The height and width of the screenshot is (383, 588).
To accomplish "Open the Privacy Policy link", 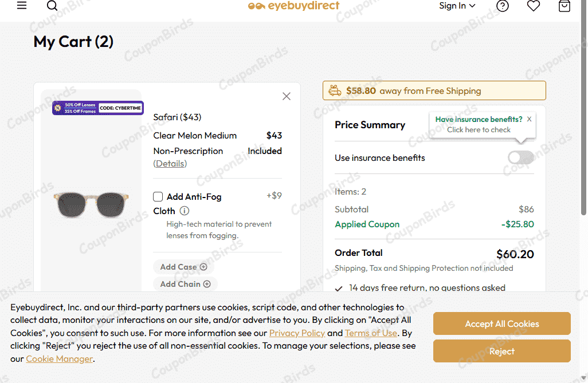I will coord(297,333).
